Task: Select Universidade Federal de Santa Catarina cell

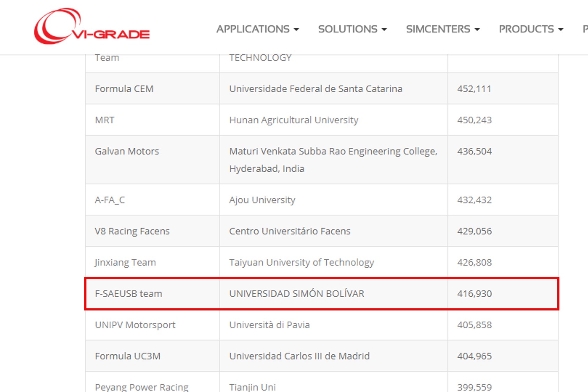Action: pyautogui.click(x=334, y=89)
